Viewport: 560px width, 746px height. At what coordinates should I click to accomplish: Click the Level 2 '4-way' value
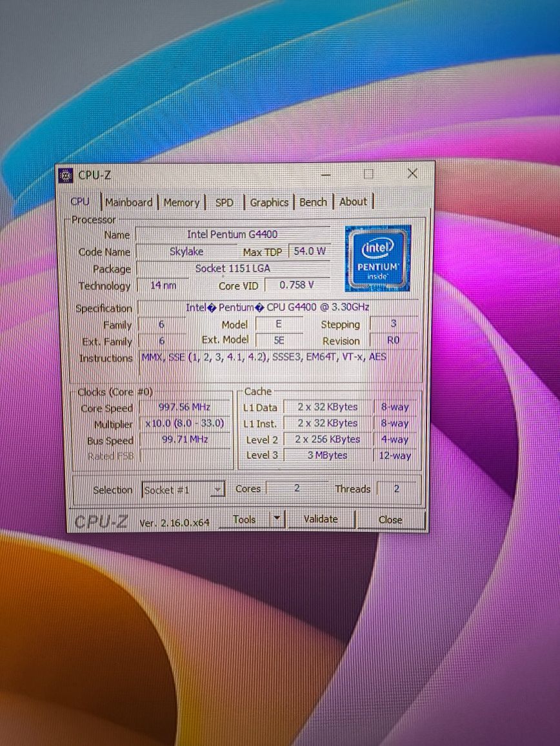[395, 439]
